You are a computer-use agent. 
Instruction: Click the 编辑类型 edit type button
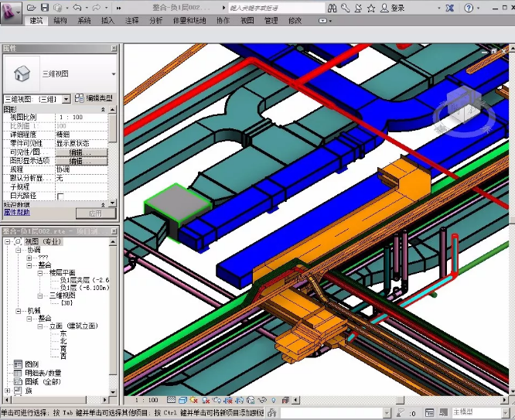94,98
